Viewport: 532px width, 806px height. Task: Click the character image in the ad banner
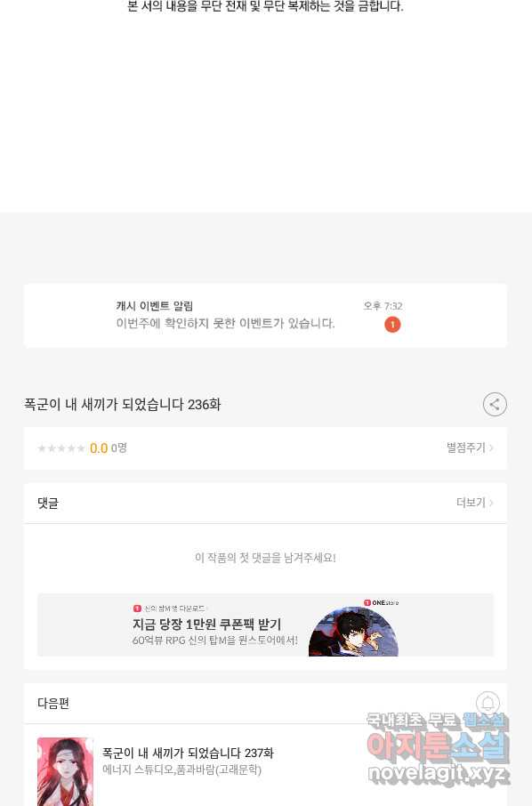(354, 632)
